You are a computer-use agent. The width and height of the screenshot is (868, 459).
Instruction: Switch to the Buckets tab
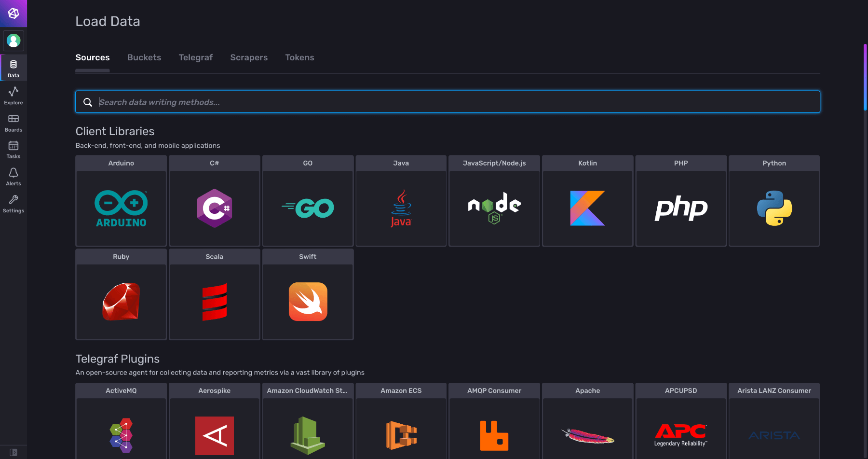[144, 57]
